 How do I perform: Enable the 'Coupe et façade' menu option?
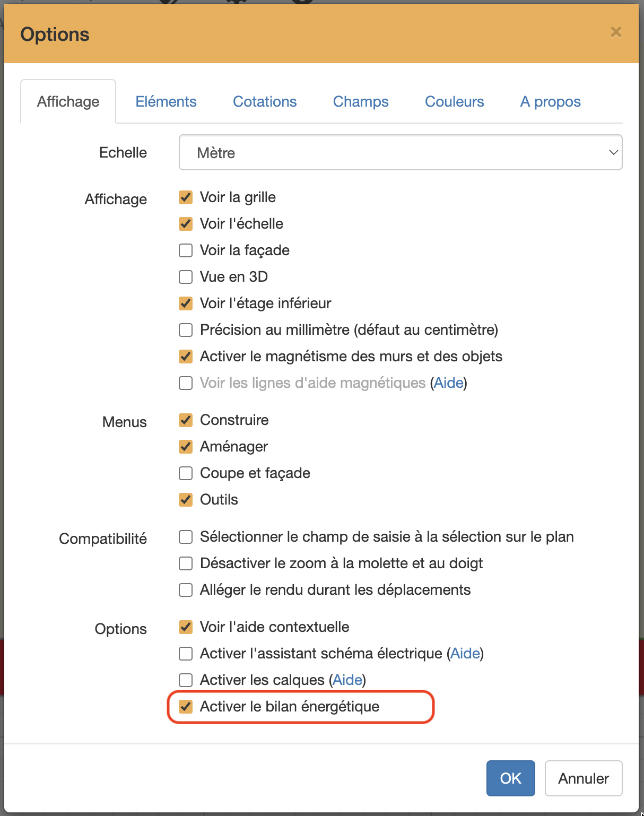pyautogui.click(x=186, y=473)
